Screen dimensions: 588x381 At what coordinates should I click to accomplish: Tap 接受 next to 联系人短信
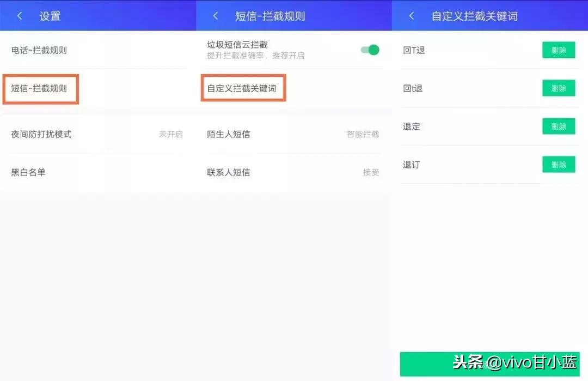(371, 172)
